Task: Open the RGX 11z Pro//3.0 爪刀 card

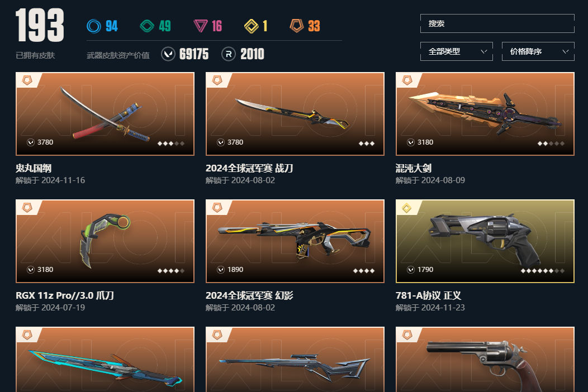Action: point(105,241)
